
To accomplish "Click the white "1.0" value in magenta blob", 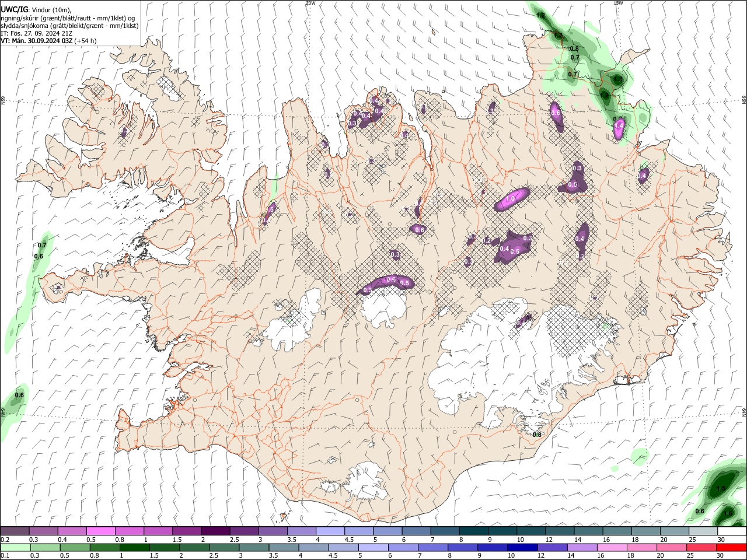I will 510,199.
